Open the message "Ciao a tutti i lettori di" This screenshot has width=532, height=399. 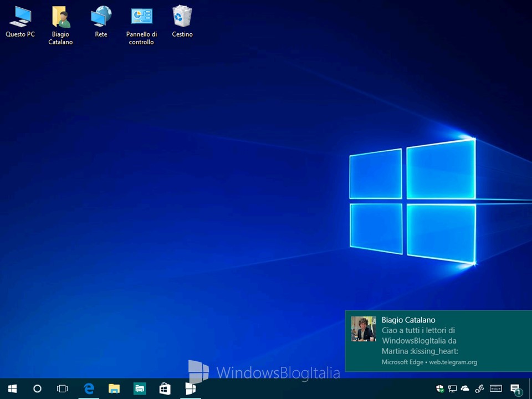point(418,330)
